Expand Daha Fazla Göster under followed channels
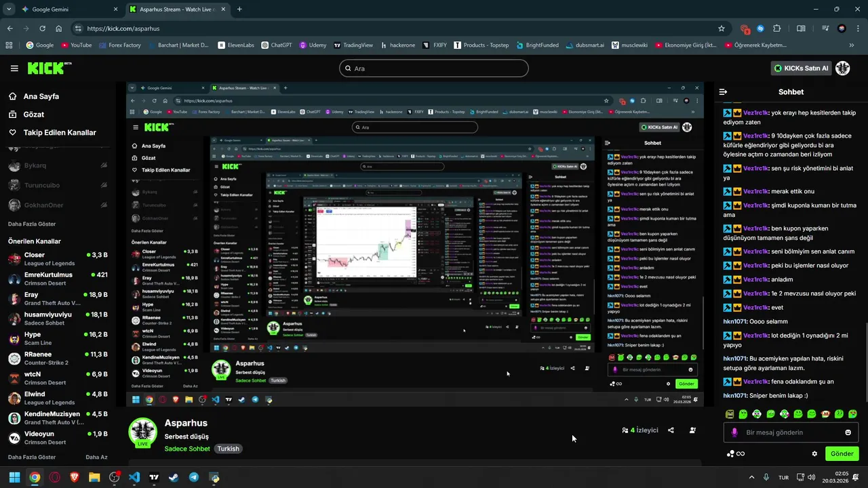868x488 pixels. (32, 224)
